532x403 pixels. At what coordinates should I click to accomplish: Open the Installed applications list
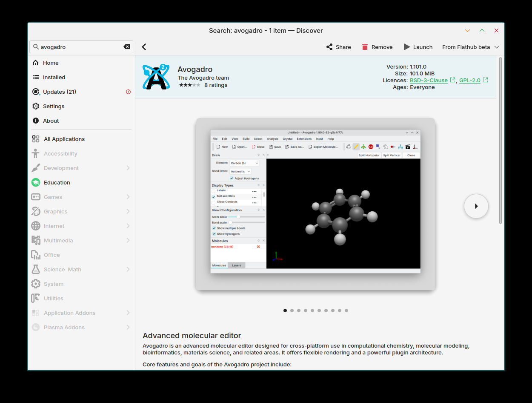tap(54, 77)
